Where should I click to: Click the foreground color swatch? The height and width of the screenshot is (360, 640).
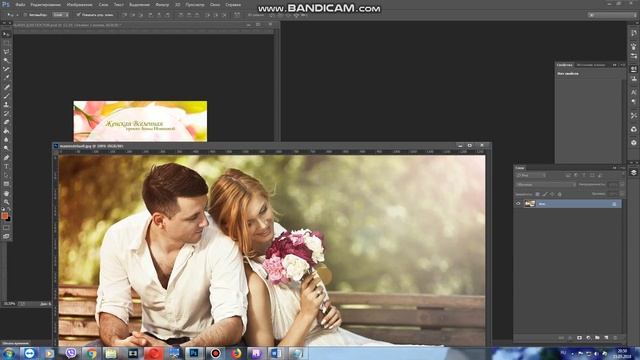point(4,216)
